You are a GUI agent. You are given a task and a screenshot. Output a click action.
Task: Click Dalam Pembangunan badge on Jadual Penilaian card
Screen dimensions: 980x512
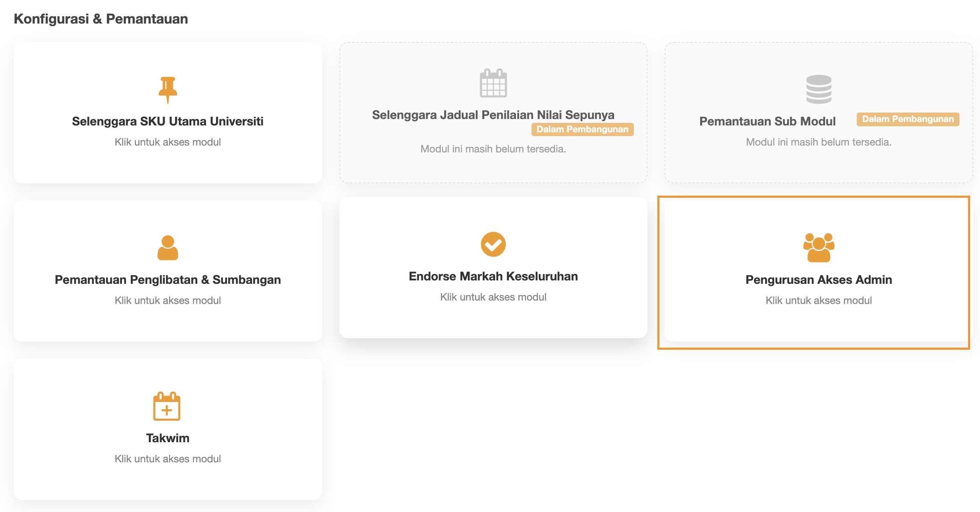click(x=582, y=129)
